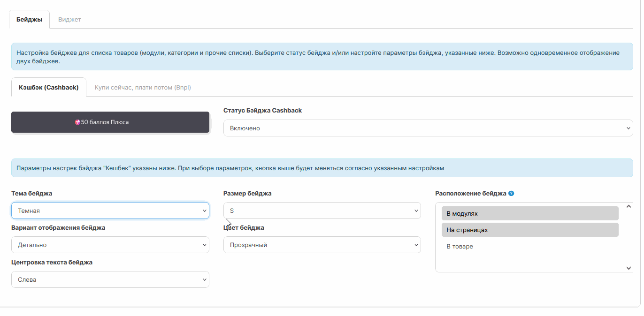Click the Расположение бейджа label
This screenshot has height=316, width=644.
pyautogui.click(x=470, y=193)
